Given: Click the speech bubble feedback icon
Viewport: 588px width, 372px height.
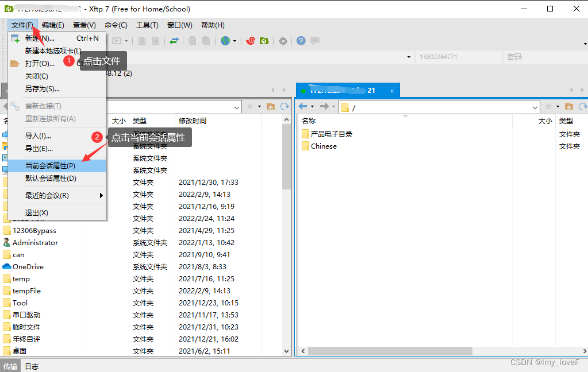Looking at the screenshot, I should (315, 40).
